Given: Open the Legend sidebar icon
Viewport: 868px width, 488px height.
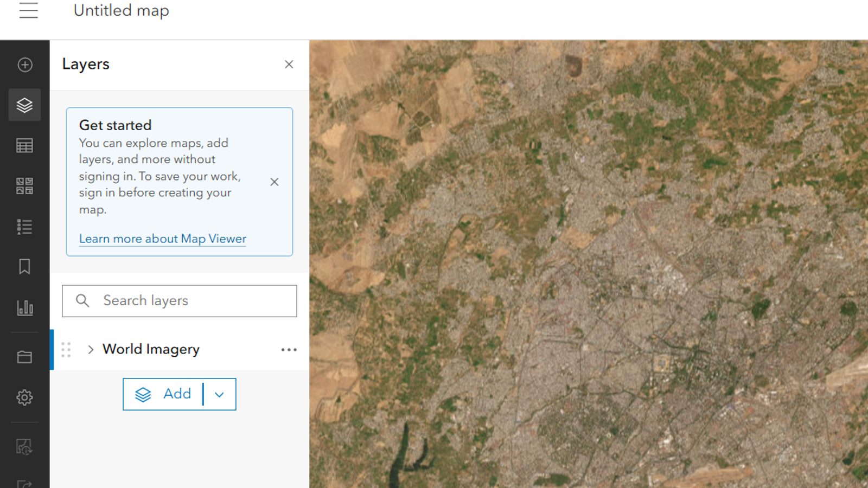Looking at the screenshot, I should coord(24,227).
